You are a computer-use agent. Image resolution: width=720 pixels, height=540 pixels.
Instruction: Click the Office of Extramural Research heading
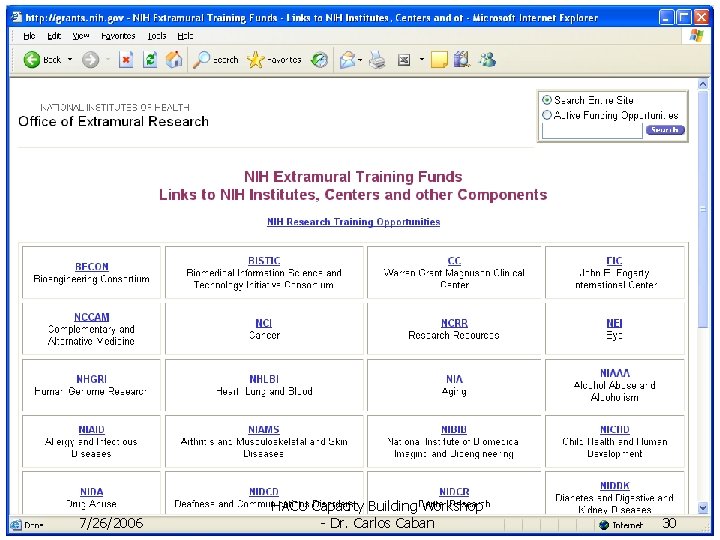[113, 121]
